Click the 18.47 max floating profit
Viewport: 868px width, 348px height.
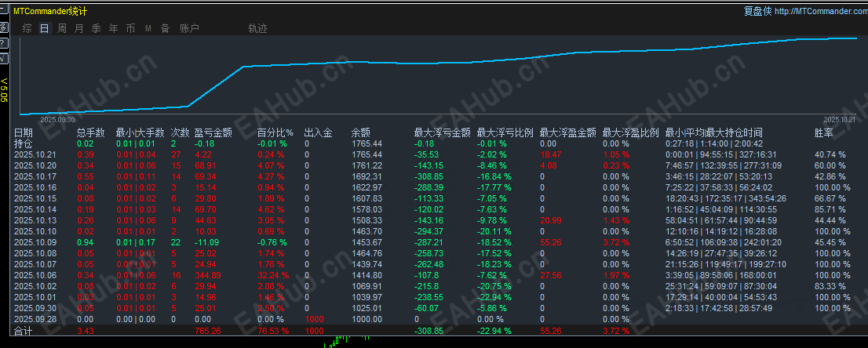point(551,154)
